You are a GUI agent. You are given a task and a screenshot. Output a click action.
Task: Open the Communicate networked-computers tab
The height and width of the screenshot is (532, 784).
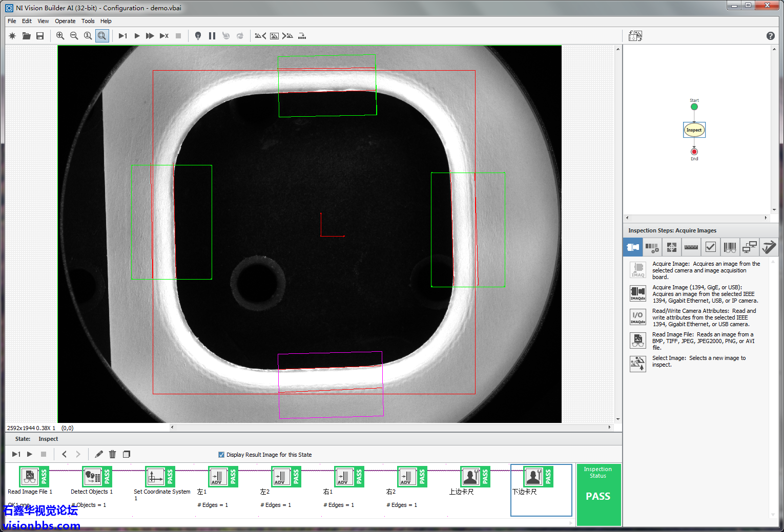749,247
